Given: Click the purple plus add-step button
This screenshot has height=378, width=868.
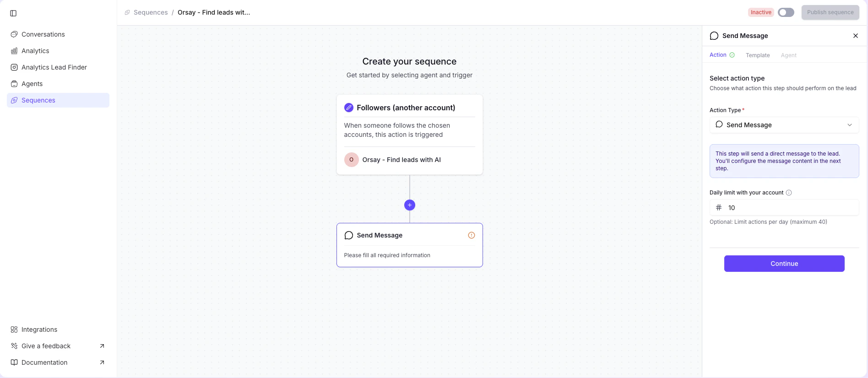Looking at the screenshot, I should [x=410, y=205].
